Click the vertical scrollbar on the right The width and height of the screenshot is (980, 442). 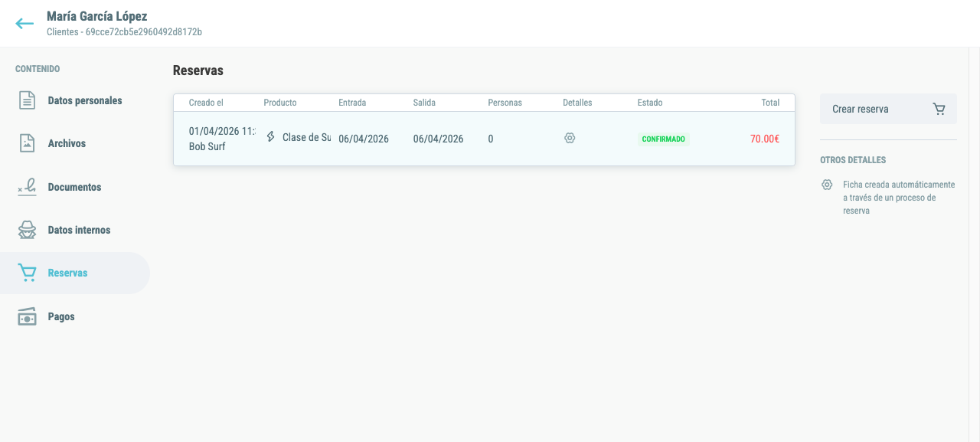(x=974, y=244)
